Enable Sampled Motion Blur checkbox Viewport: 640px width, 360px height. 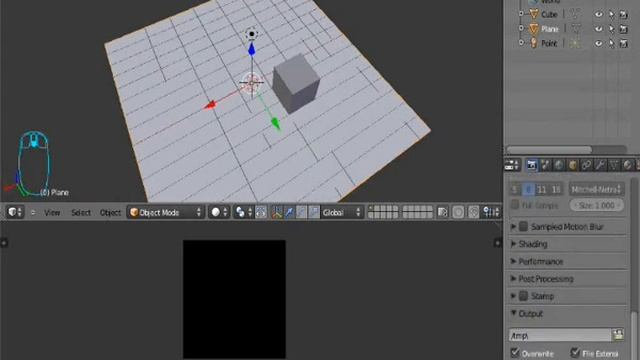tap(523, 227)
